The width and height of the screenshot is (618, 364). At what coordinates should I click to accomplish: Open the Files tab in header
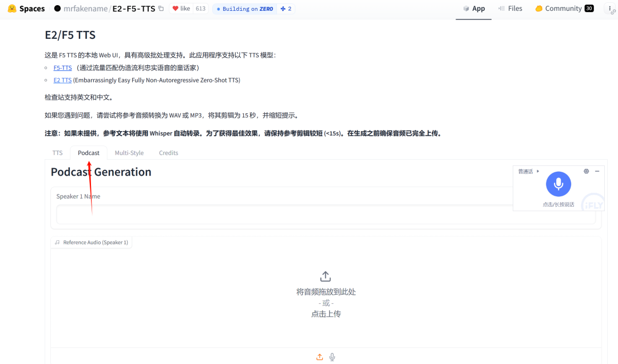pos(510,9)
